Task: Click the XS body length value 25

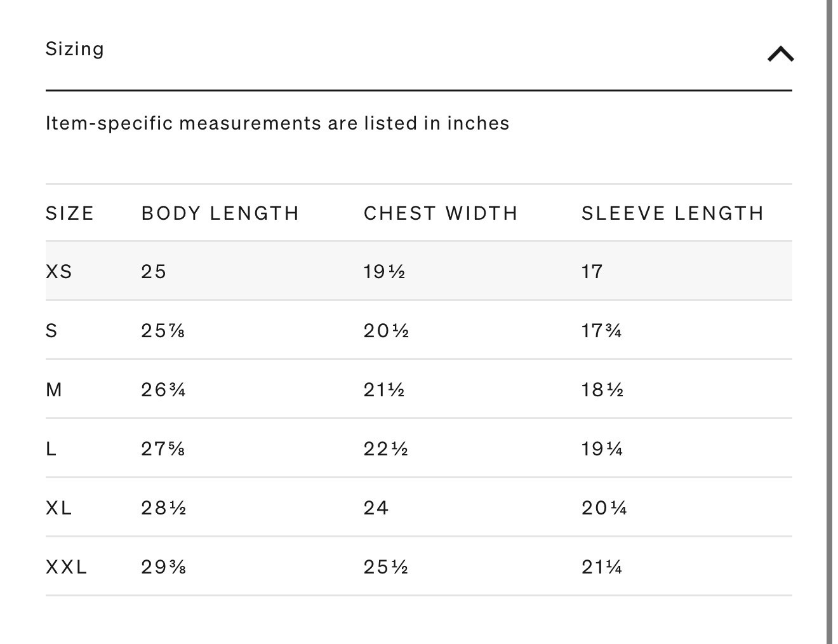Action: tap(154, 272)
